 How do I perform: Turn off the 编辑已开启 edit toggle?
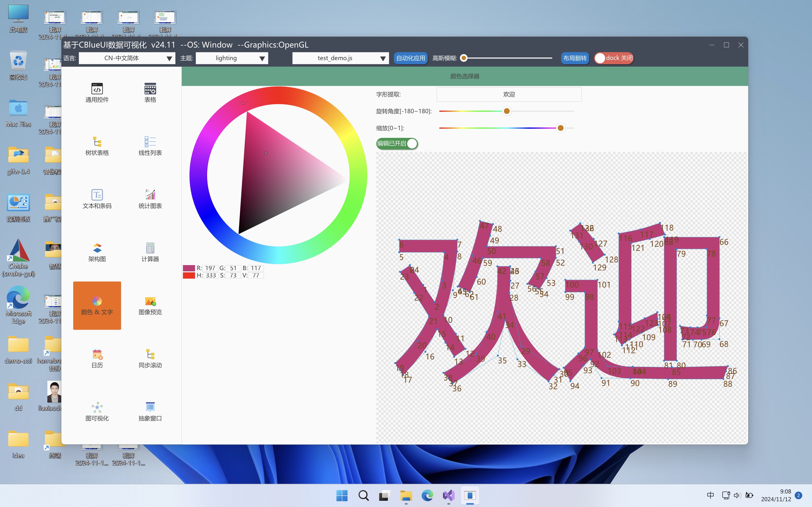click(397, 143)
